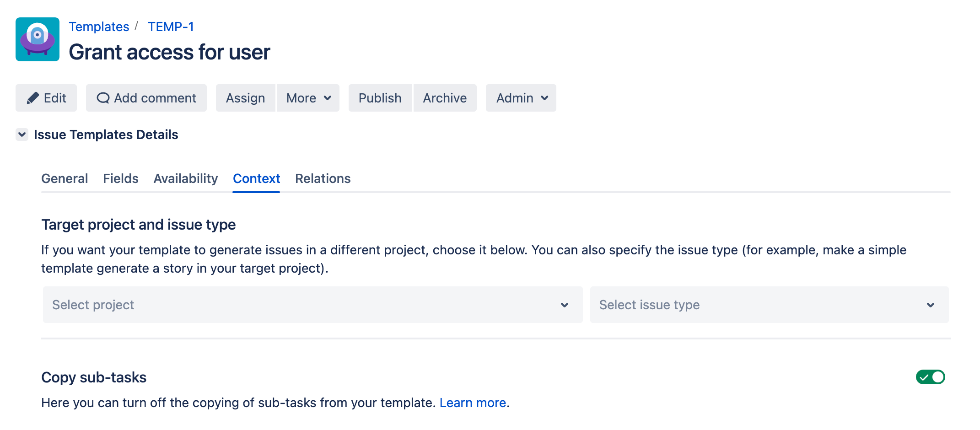Open the Select issue type dropdown

click(770, 305)
